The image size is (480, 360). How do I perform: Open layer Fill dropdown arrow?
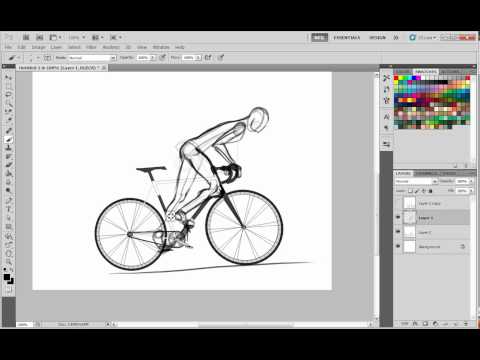pos(471,191)
